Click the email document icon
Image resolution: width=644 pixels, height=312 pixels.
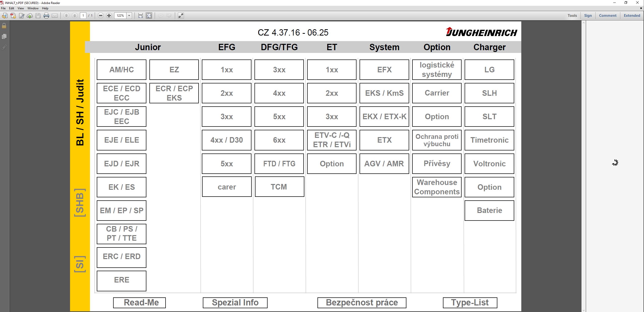[55, 16]
